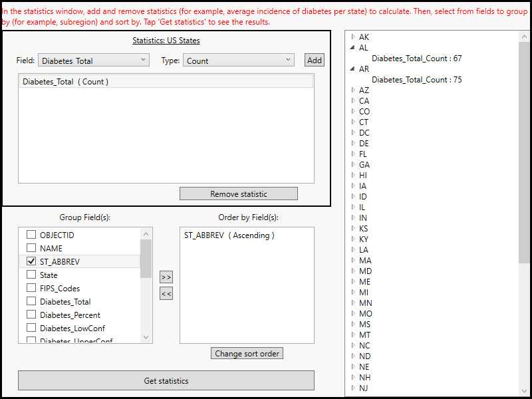Click the >> move-to-order-by button

(x=166, y=277)
